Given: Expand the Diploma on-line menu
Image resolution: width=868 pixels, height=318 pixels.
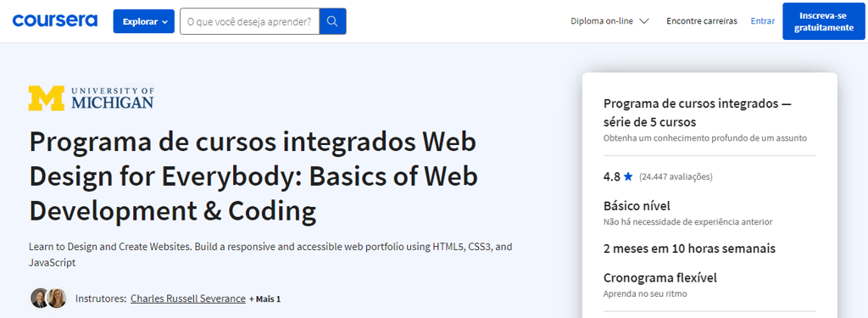Looking at the screenshot, I should pyautogui.click(x=609, y=21).
